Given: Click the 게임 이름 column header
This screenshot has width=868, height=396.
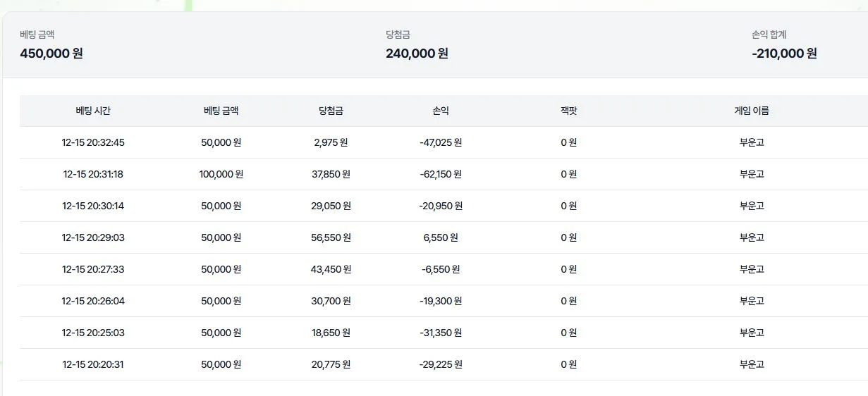Looking at the screenshot, I should point(752,111).
